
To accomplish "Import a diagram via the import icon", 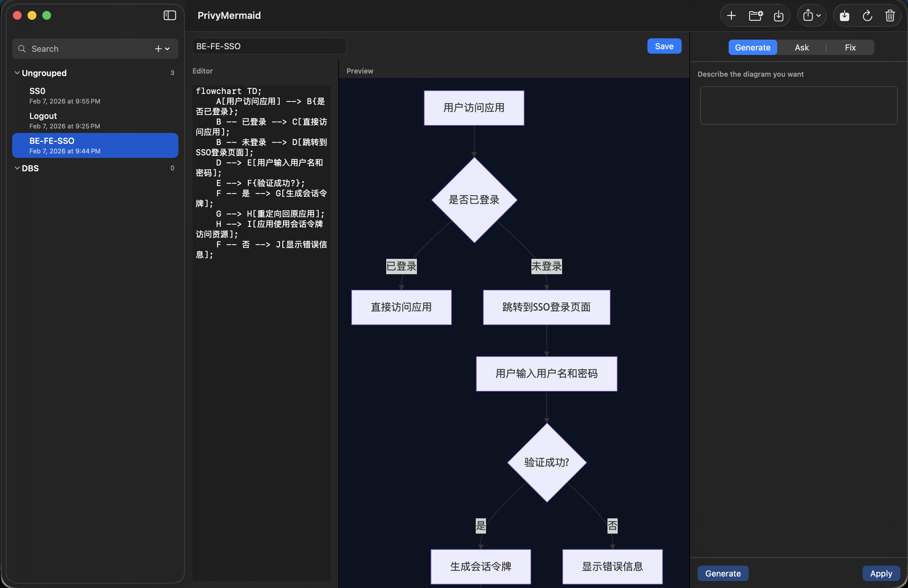I will tap(779, 15).
